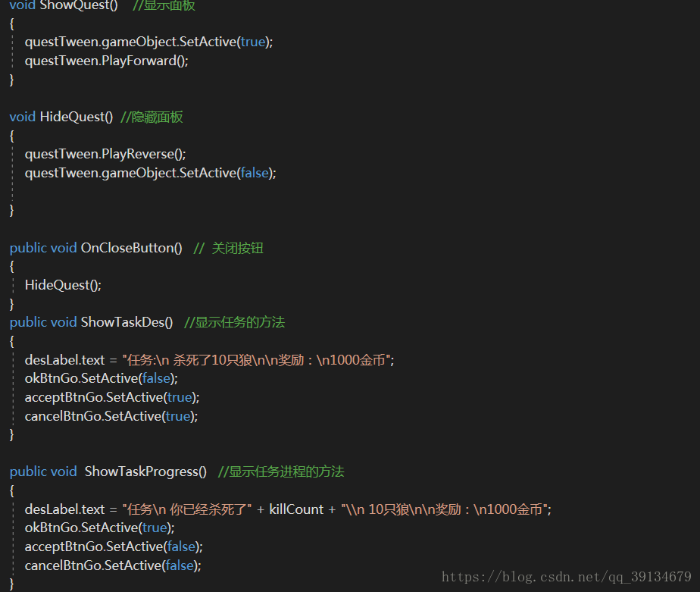Click the line acceptBtnGo.SetActive(false);
Viewport: 700px width, 592px height.
[114, 547]
